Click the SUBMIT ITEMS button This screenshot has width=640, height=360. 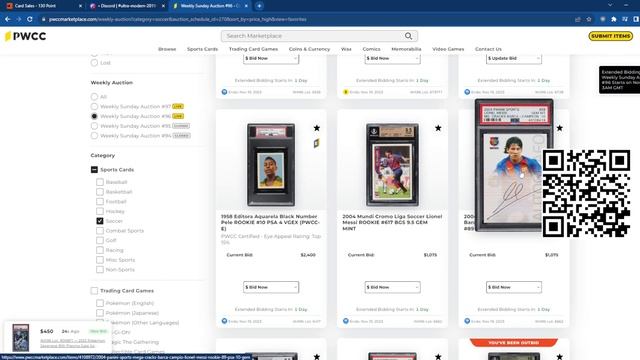pyautogui.click(x=611, y=36)
